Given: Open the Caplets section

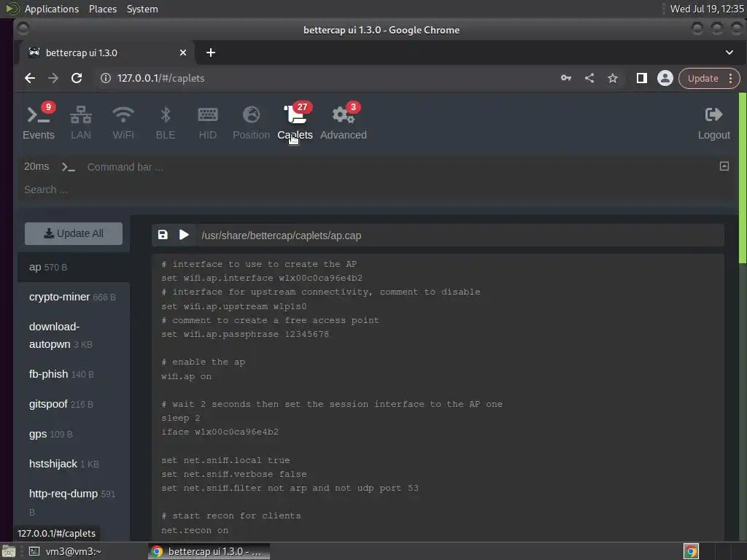Looking at the screenshot, I should pyautogui.click(x=295, y=122).
